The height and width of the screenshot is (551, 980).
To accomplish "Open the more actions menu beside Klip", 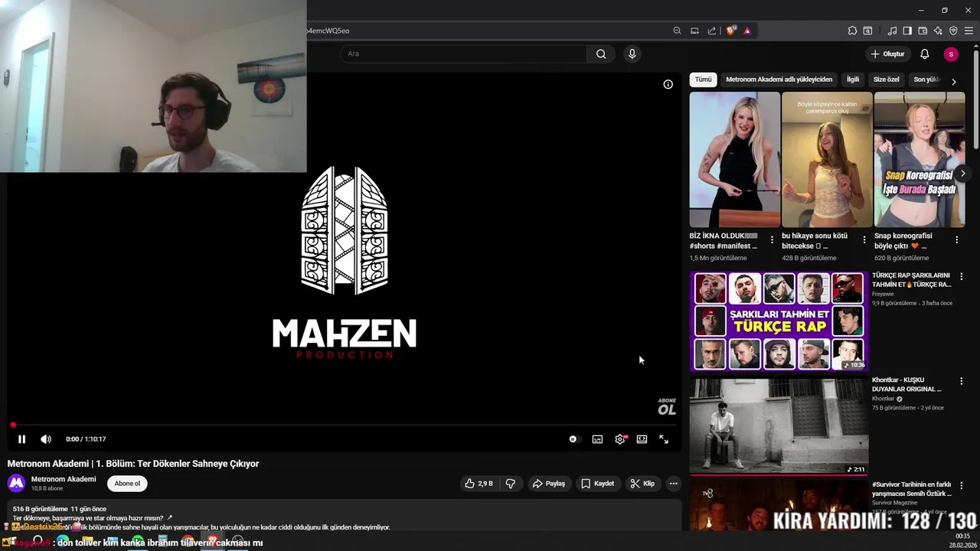I will pos(673,484).
